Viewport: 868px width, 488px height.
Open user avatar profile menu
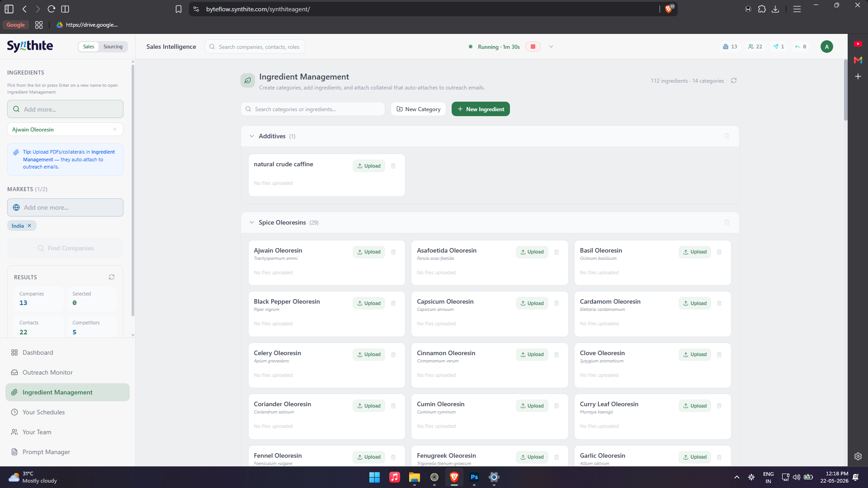tap(827, 47)
